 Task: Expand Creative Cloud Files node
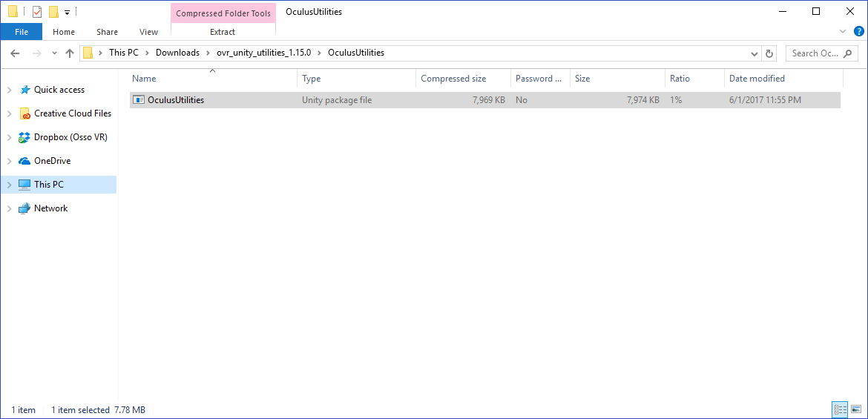point(10,113)
